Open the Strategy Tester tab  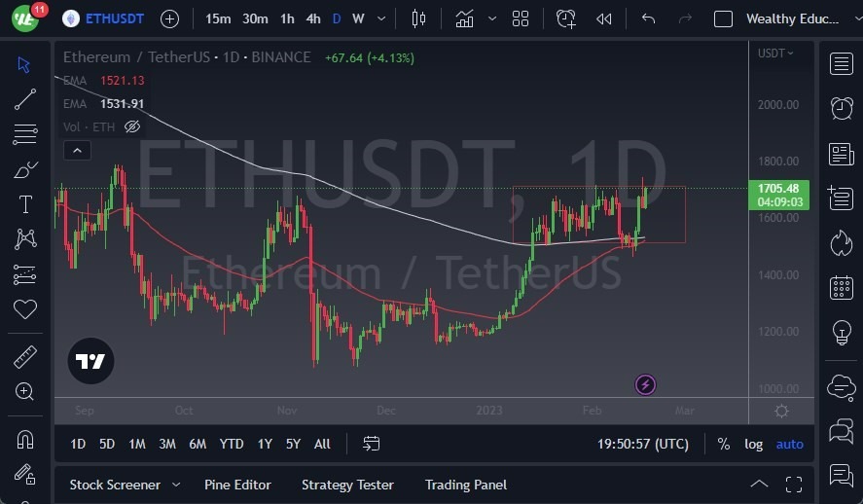coord(347,485)
